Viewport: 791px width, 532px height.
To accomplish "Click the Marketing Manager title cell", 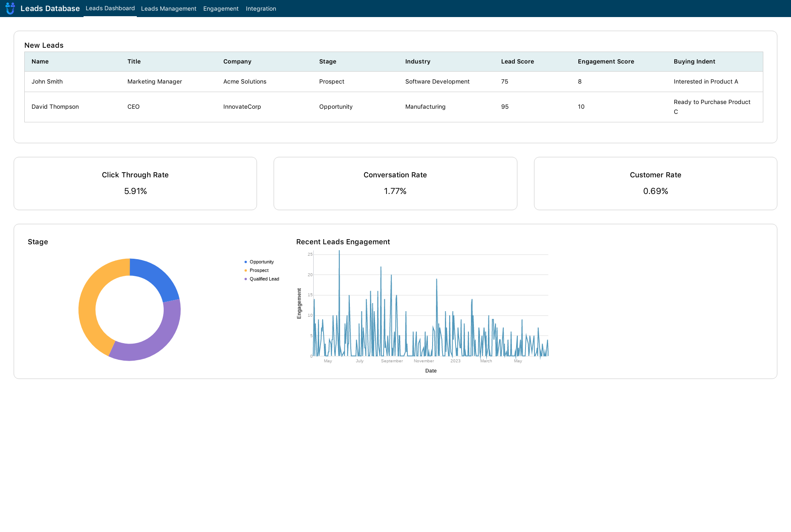I will coord(155,81).
